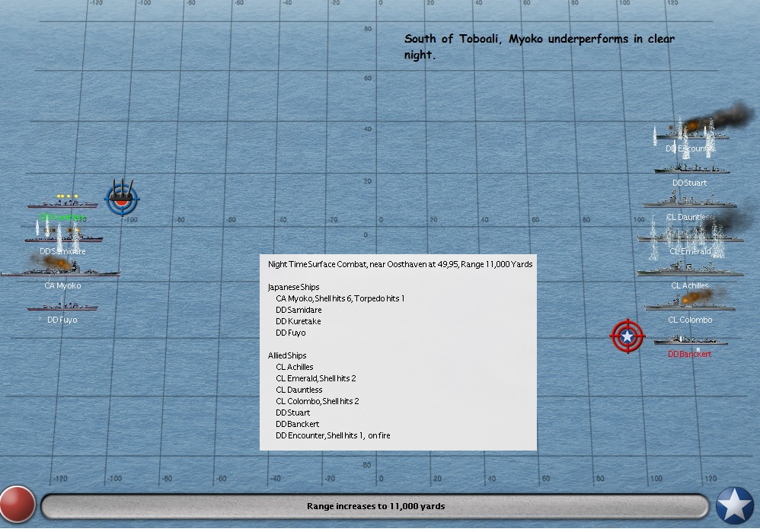Click the 'Allied Ships' heading in report

point(287,355)
